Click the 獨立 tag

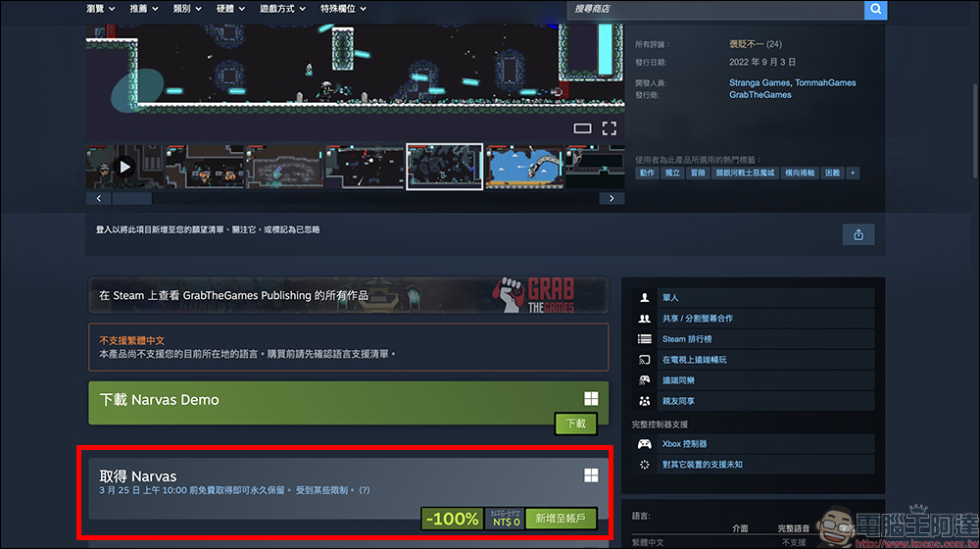[x=672, y=174]
